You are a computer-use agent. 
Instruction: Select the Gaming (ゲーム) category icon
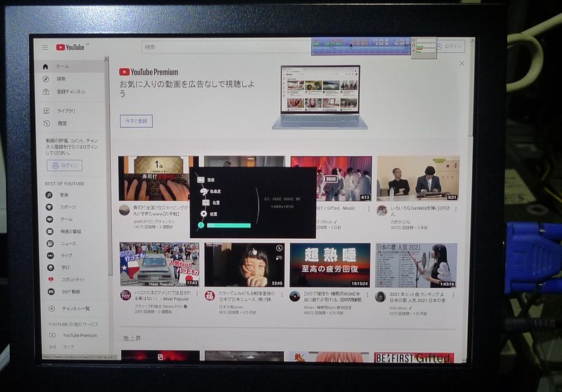[50, 219]
